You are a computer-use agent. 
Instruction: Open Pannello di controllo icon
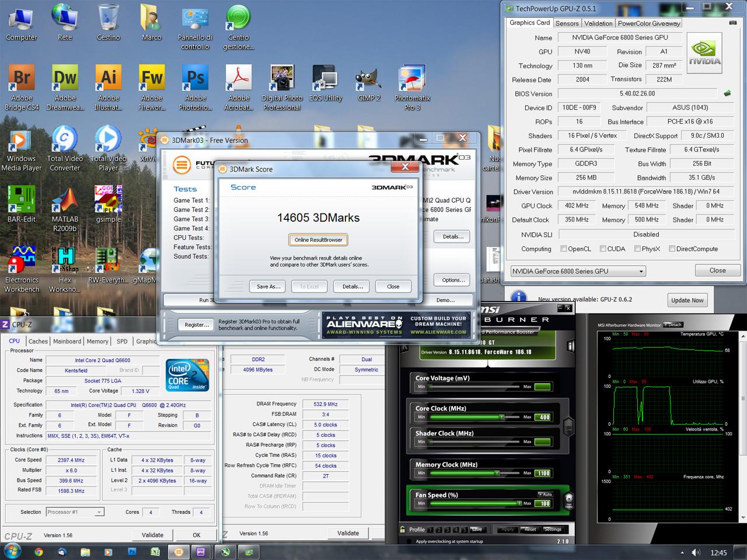[x=196, y=27]
